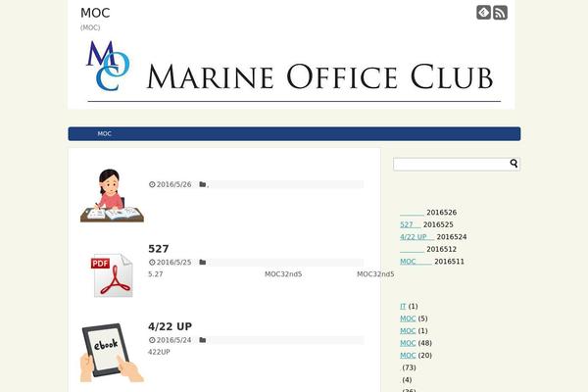588x392 pixels.
Task: Click the 2016/5/25 post date
Action: (x=173, y=263)
